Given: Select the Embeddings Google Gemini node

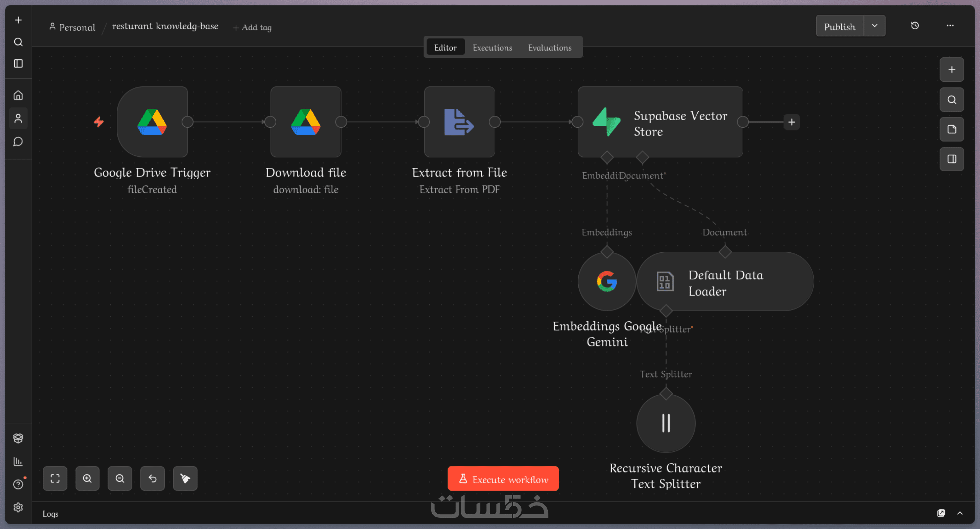Looking at the screenshot, I should click(x=606, y=282).
